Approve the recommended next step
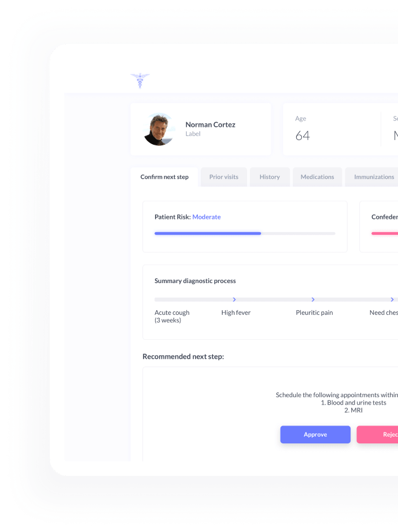This screenshot has height=532, width=398. tap(315, 434)
